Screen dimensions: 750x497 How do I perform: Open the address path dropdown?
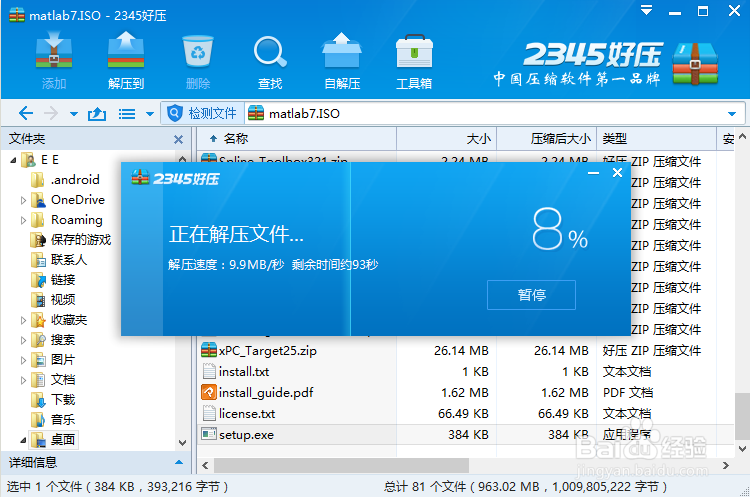coord(731,114)
